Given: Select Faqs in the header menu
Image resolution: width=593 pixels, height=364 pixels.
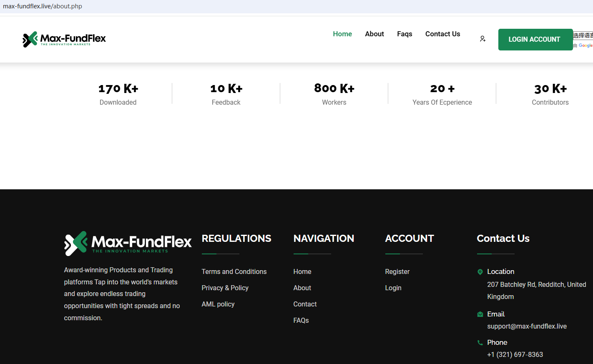Looking at the screenshot, I should tap(405, 34).
